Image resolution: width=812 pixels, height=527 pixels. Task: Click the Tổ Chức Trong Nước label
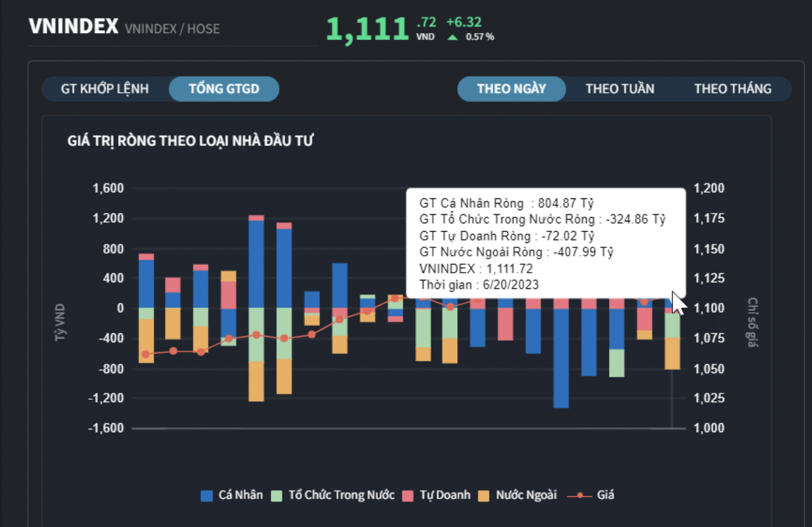coord(341,495)
